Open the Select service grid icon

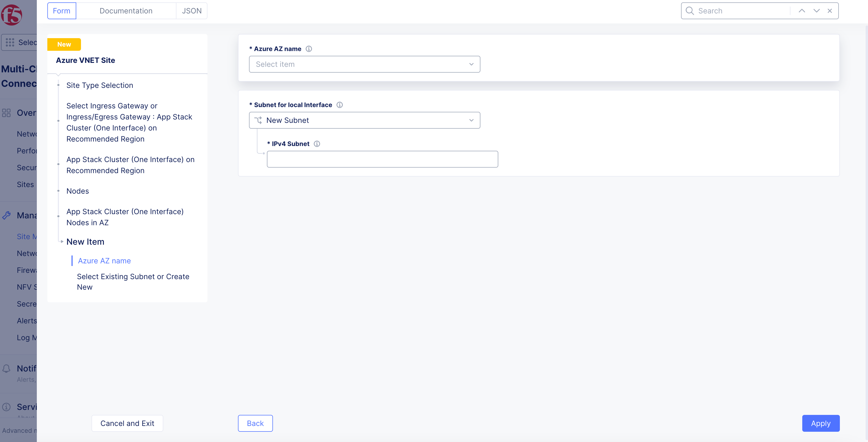pyautogui.click(x=9, y=42)
